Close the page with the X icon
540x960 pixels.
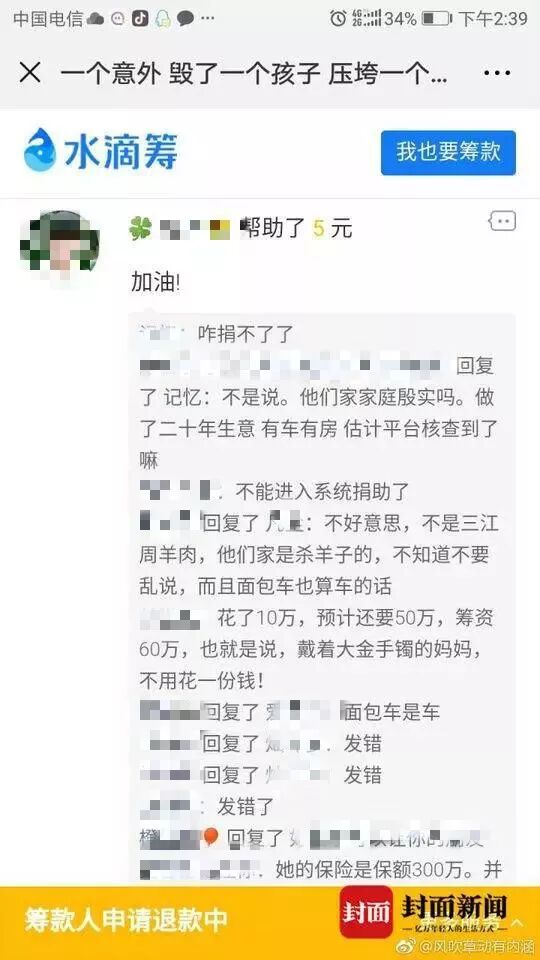tap(29, 73)
